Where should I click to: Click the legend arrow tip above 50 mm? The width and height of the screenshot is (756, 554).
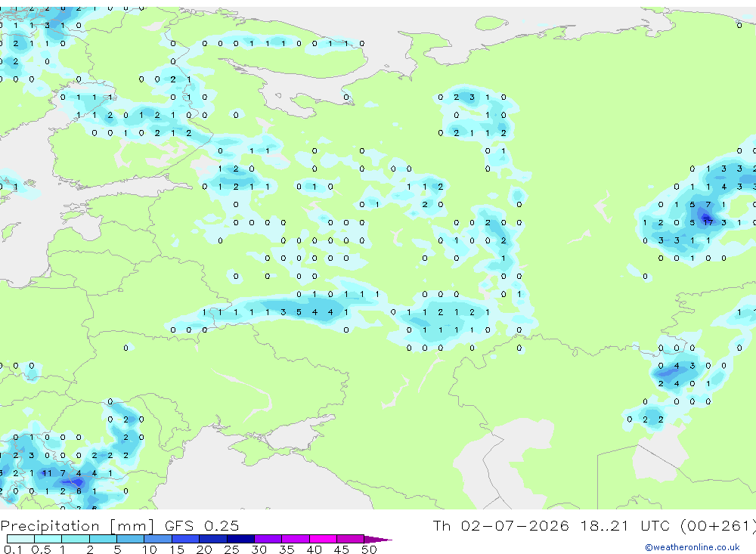pyautogui.click(x=377, y=539)
